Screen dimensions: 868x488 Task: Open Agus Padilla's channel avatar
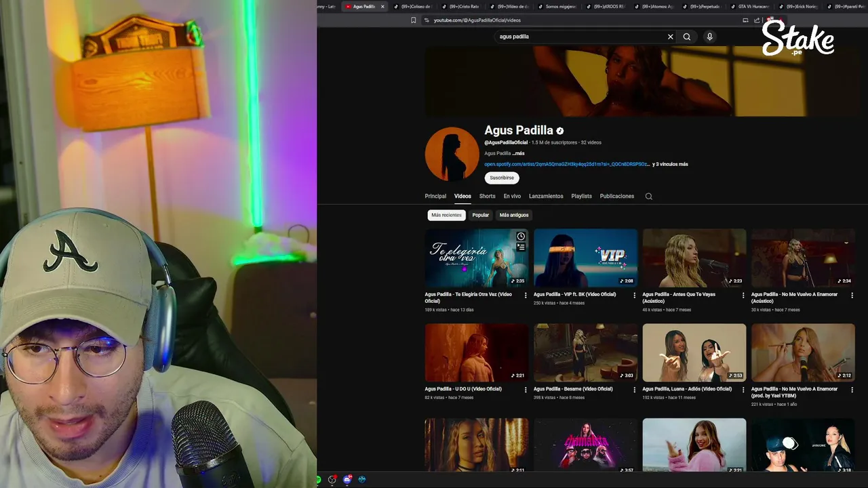coord(452,154)
